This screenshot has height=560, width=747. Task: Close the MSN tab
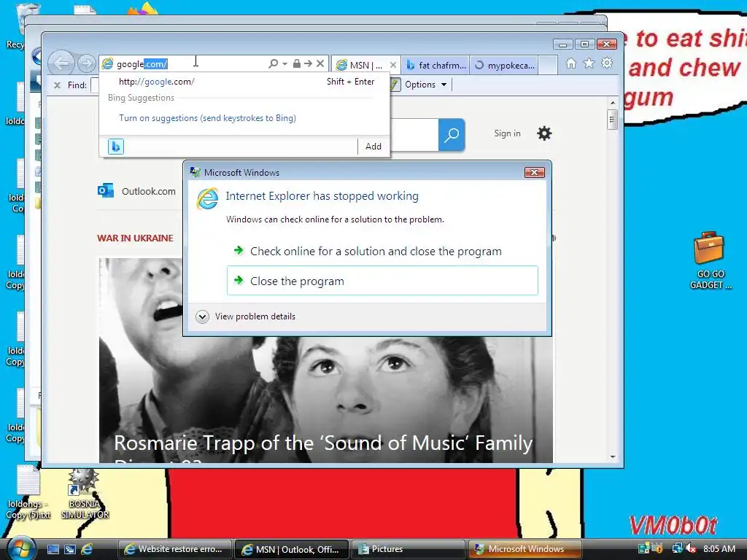click(x=393, y=65)
